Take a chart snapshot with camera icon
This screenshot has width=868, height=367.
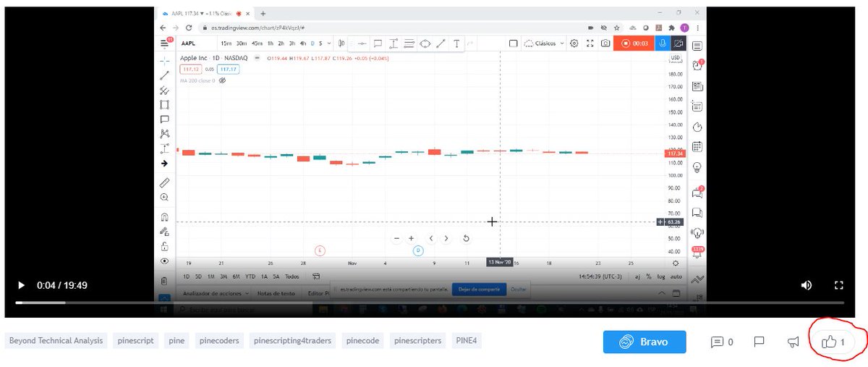(x=605, y=43)
